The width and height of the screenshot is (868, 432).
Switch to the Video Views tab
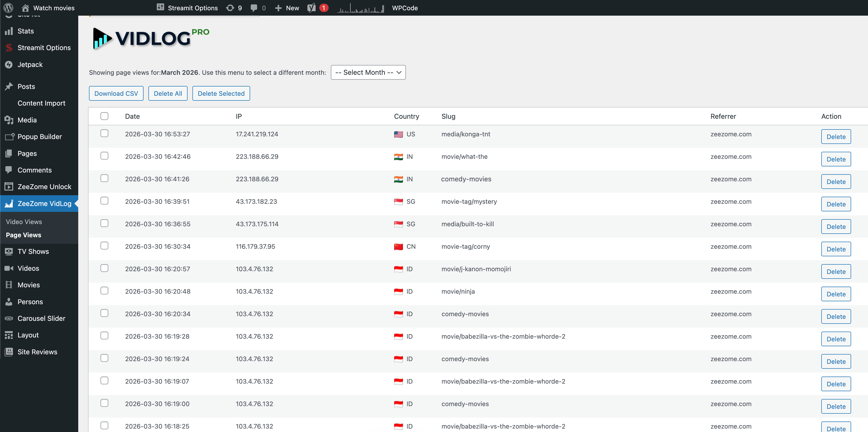(x=23, y=222)
